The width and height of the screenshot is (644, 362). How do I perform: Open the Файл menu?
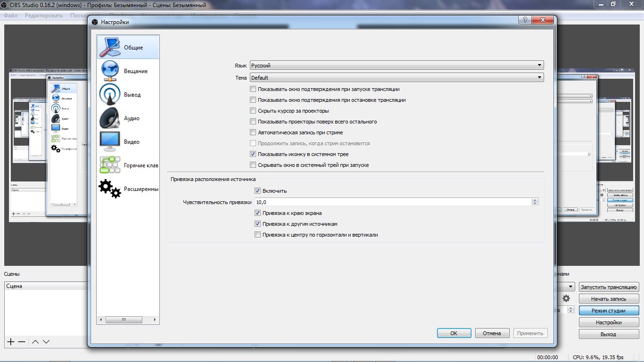10,15
